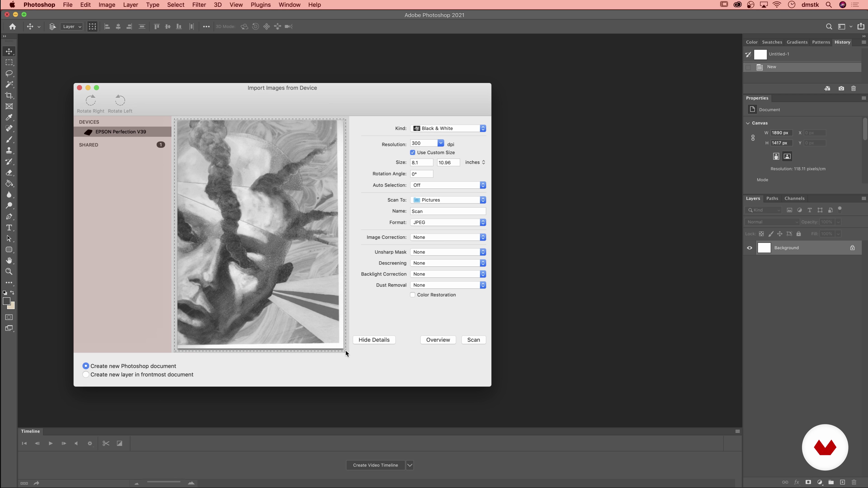Open the Auto Selection dropdown

tap(448, 185)
